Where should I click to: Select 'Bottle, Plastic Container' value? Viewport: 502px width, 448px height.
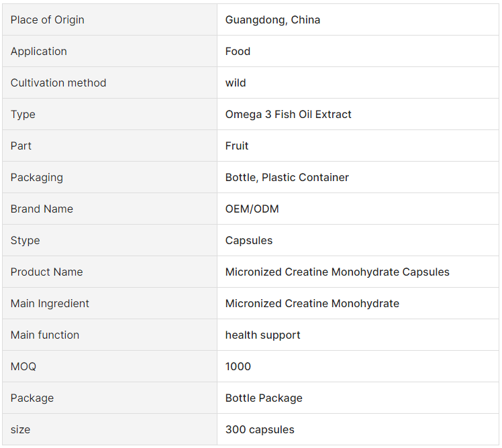click(287, 177)
